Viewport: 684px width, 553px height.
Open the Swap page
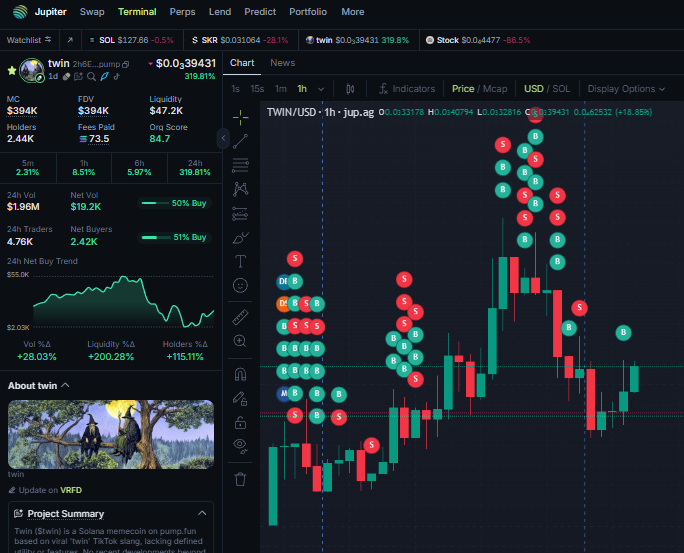[92, 12]
